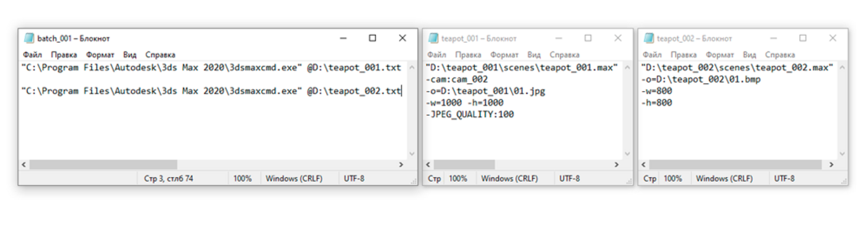Image resolution: width=868 pixels, height=225 pixels.
Task: Minimize the teapot_001 Notepad window
Action: tap(559, 38)
